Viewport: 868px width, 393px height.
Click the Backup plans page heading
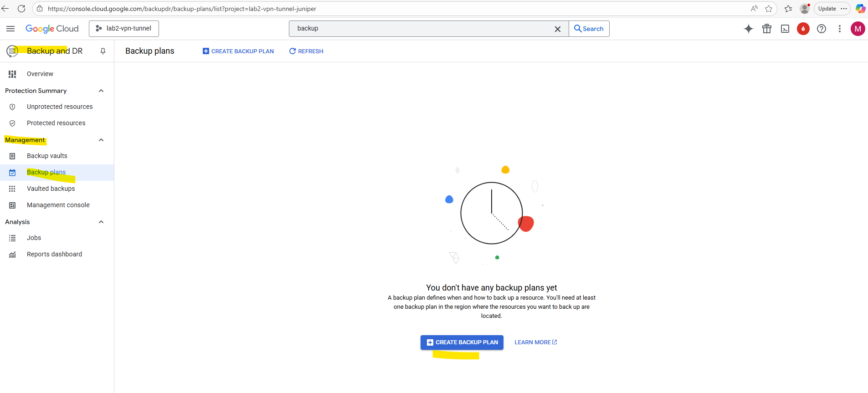tap(150, 51)
